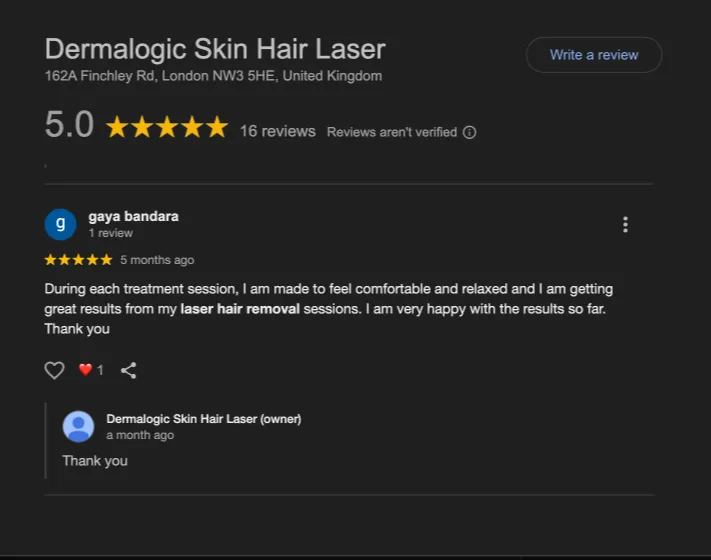Select the 162A Finchley Rd address text

click(213, 76)
